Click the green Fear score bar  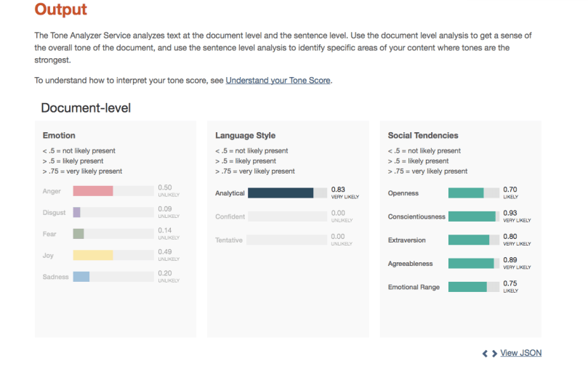(78, 234)
